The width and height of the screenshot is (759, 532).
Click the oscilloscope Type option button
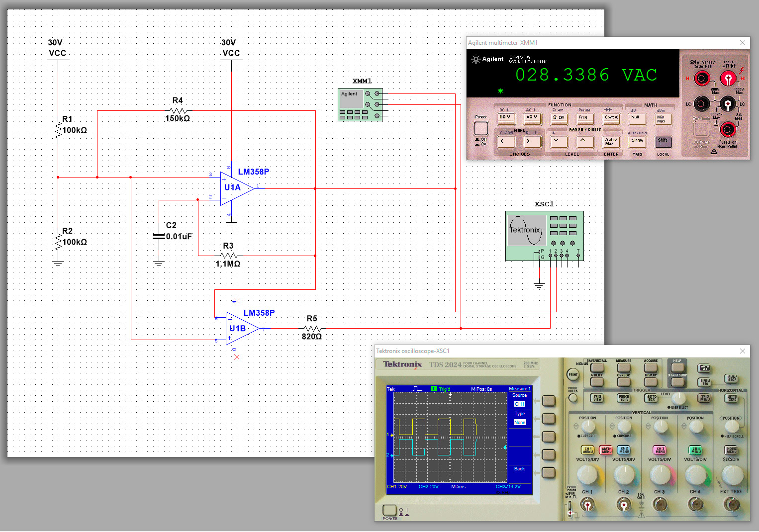(x=549, y=419)
